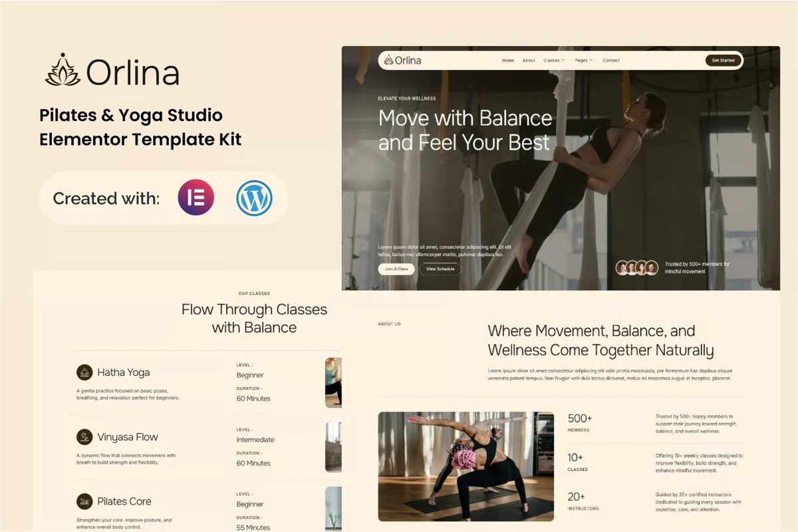Click the '20+' instructors statistic

click(x=577, y=496)
